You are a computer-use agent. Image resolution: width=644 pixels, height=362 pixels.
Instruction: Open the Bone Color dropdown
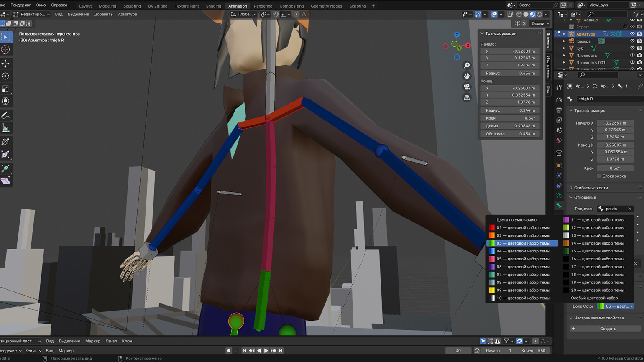[x=615, y=306]
